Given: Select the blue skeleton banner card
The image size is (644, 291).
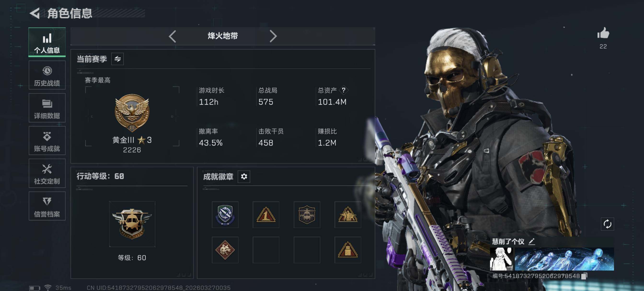Looking at the screenshot, I should (x=564, y=259).
